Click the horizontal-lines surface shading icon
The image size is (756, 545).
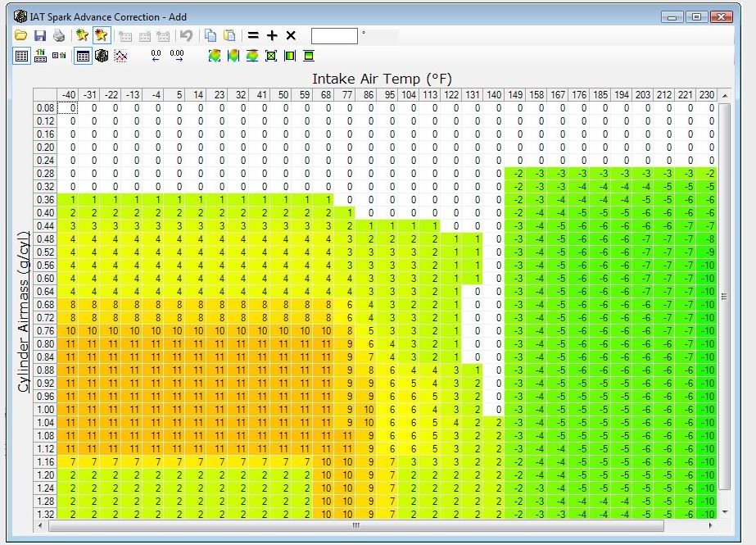(x=252, y=56)
